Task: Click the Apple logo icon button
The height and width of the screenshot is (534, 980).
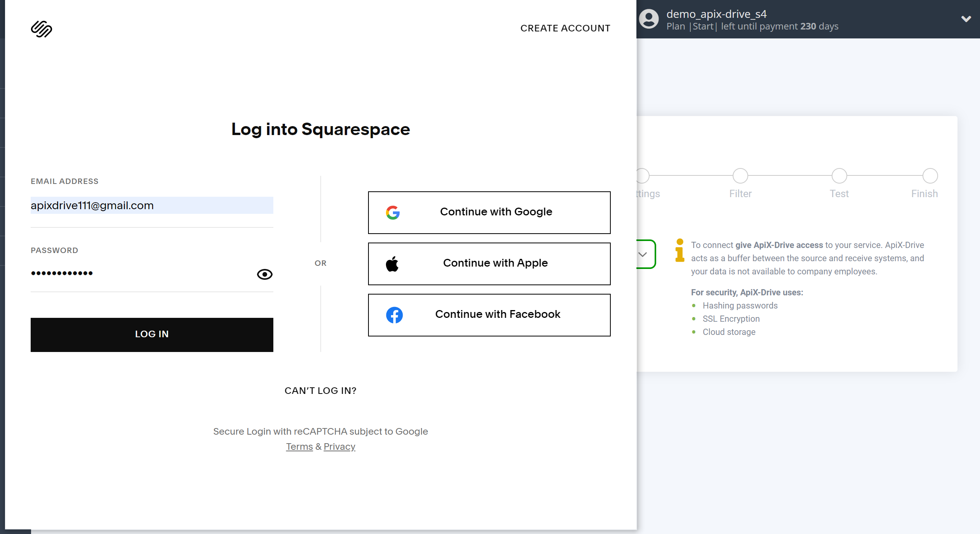Action: [393, 263]
